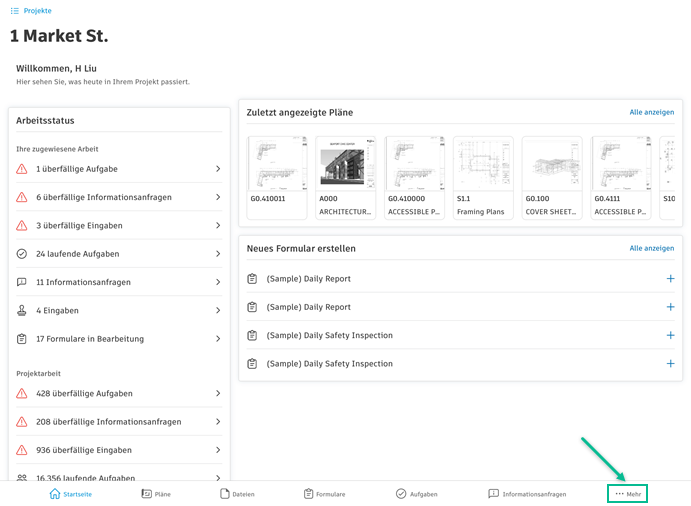Screen dimensions: 691x506
Task: Open the G0.410011 plan thumbnail
Action: point(277,164)
